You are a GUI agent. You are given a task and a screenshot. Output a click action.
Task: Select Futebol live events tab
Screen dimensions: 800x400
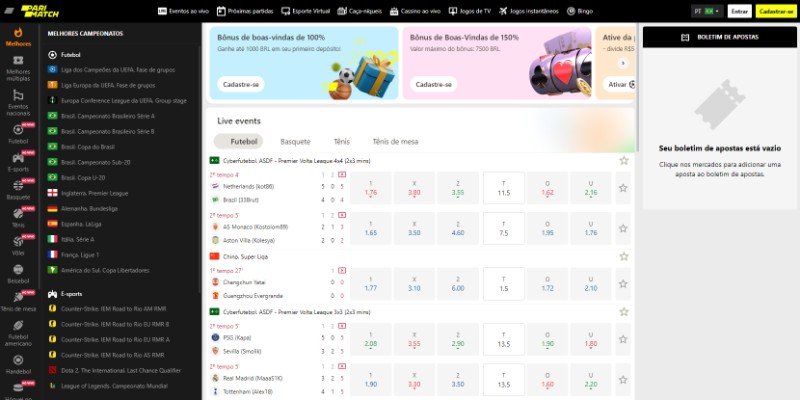[238, 141]
